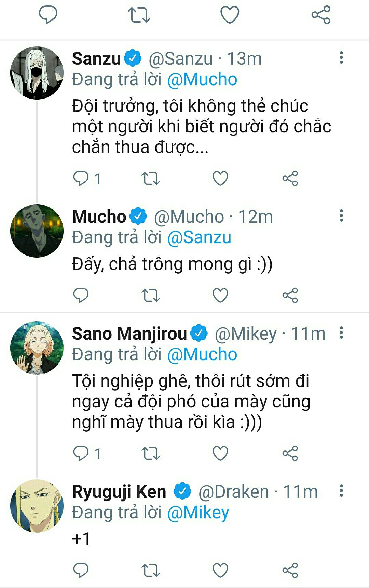
Task: Like Mucho's reply to Sanzu
Action: [x=220, y=296]
